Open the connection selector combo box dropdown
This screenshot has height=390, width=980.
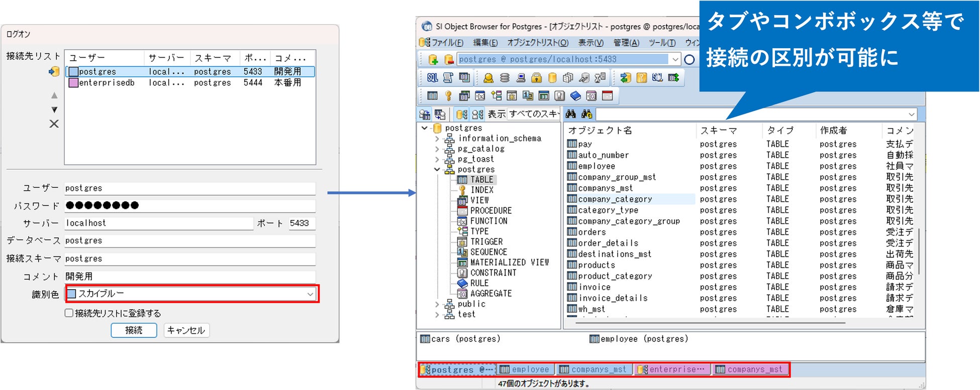pos(675,59)
